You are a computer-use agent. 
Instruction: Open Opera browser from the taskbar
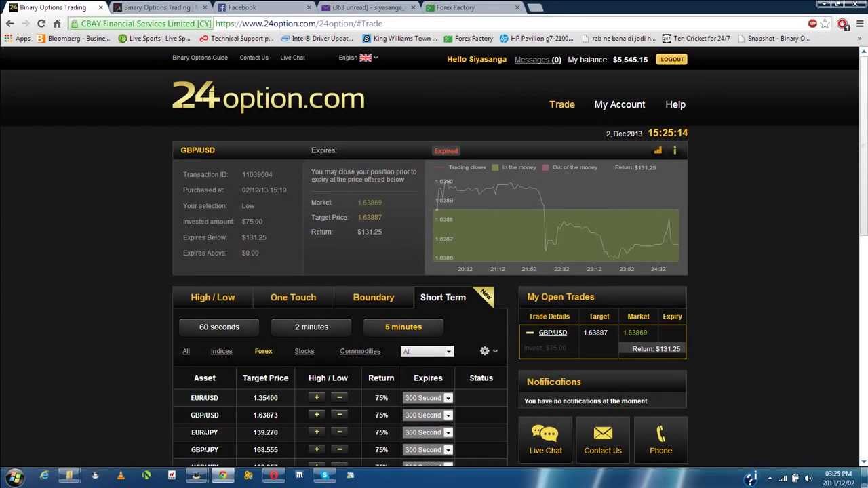pos(274,476)
